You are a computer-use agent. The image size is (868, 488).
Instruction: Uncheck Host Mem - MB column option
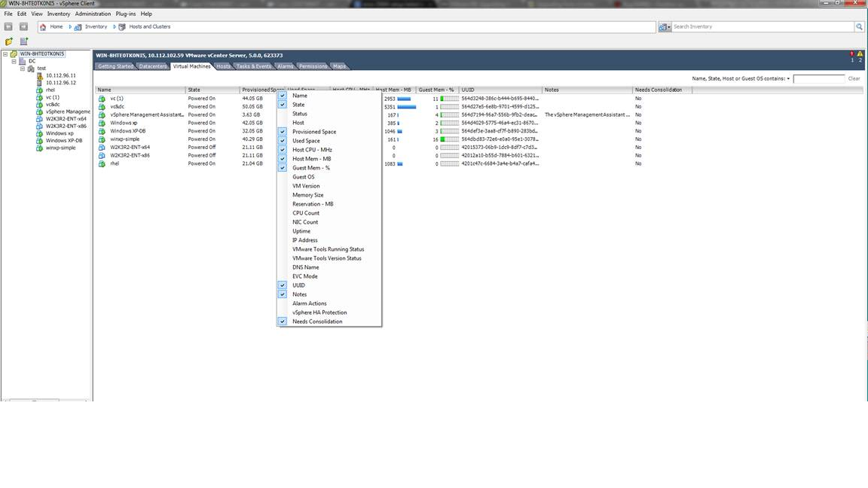click(283, 159)
